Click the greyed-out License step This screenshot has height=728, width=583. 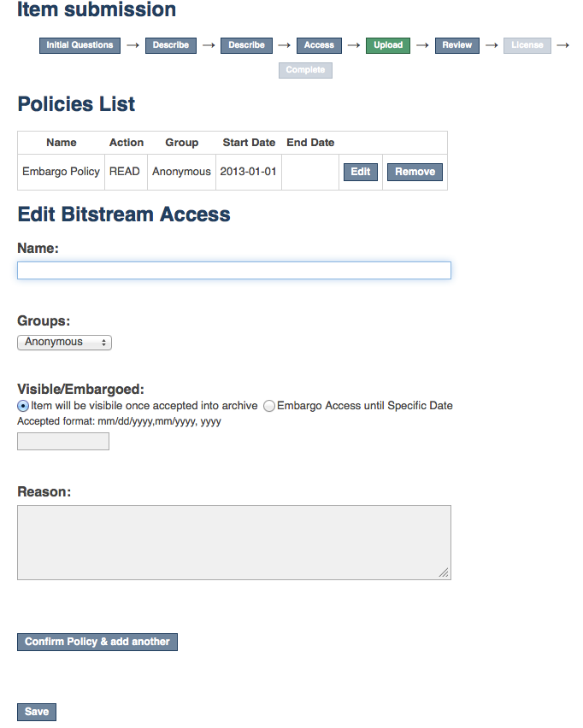527,45
